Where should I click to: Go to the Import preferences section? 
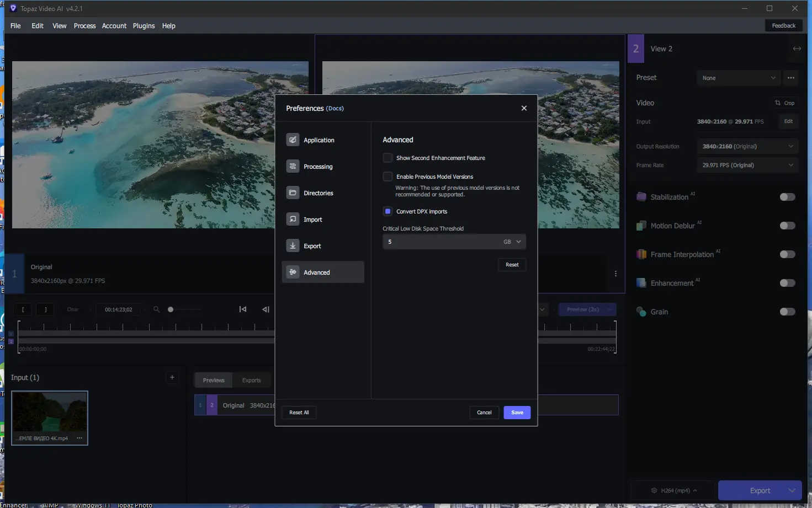coord(312,220)
